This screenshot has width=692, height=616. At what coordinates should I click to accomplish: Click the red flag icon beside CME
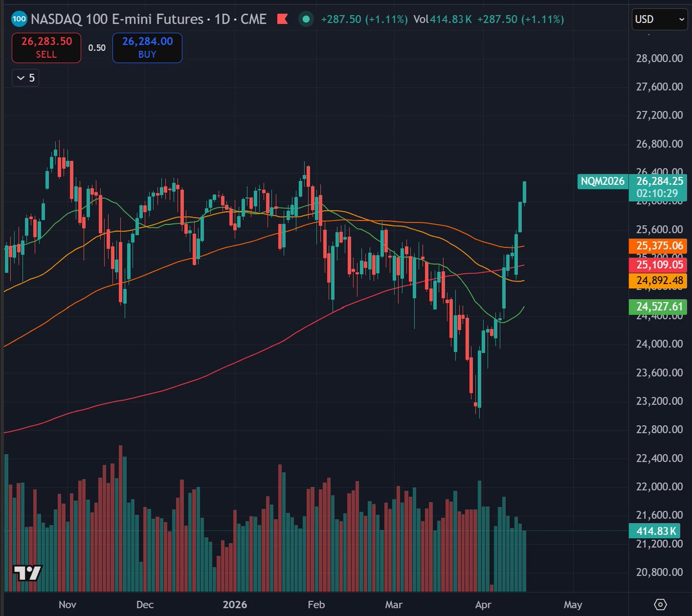[283, 19]
